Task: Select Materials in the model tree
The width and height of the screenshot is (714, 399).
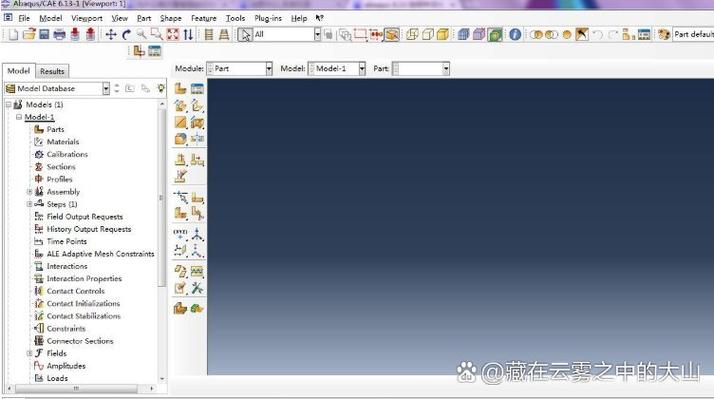Action: click(x=63, y=142)
